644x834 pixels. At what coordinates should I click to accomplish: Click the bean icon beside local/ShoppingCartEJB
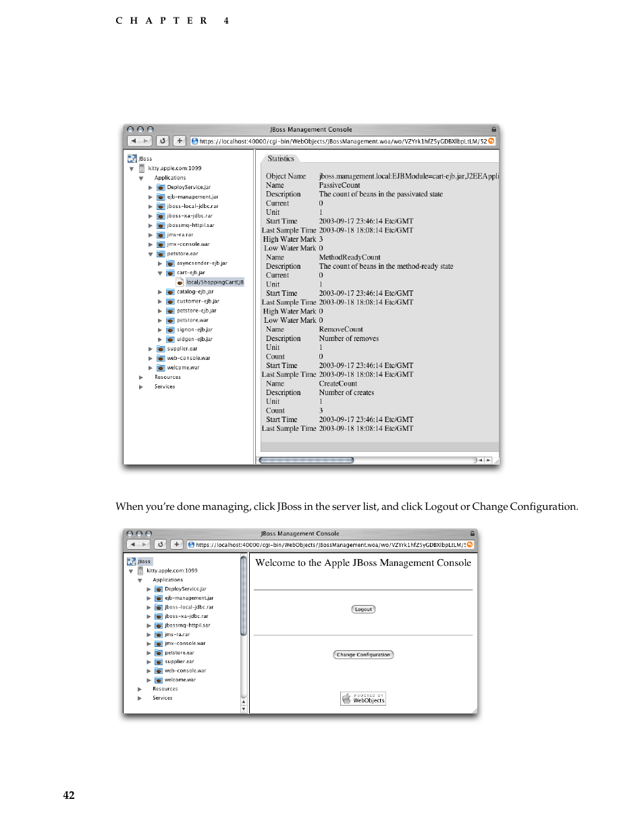click(x=180, y=282)
